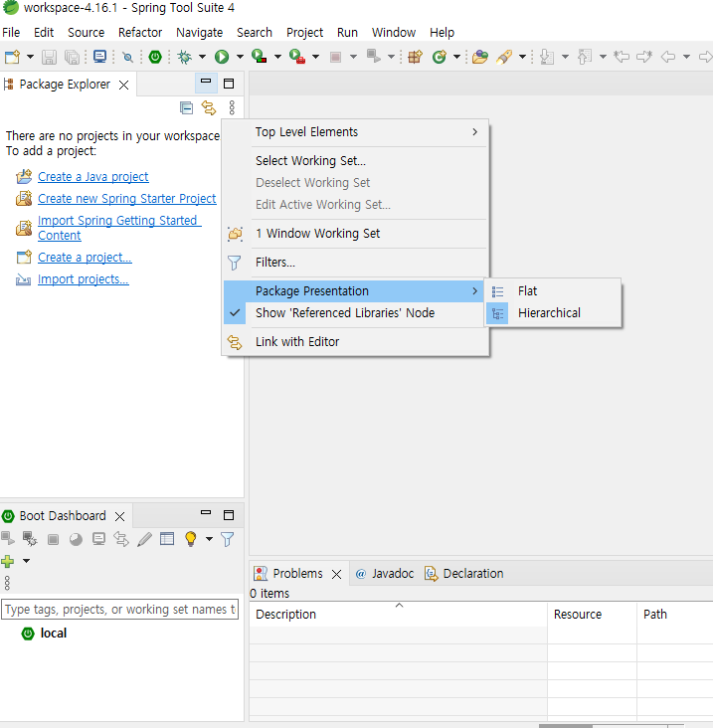
Task: Click Link with Editor icon in Package Explorer toolbar
Action: [209, 108]
